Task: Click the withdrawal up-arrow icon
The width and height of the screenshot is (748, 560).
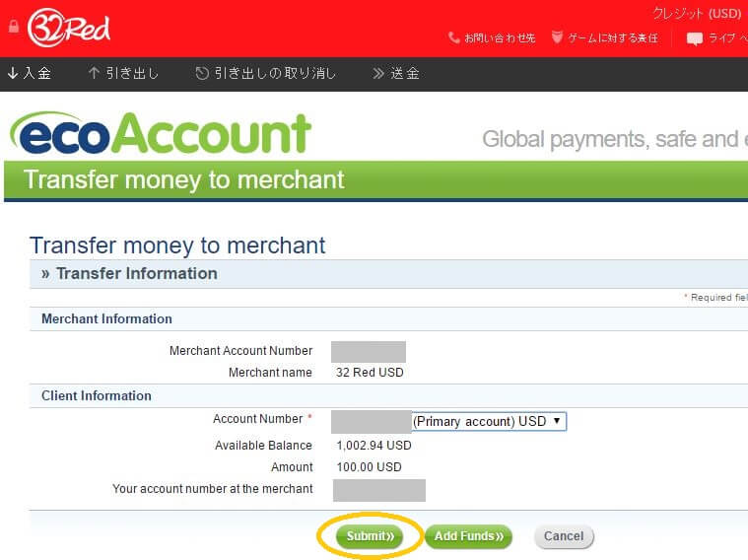Action: [95, 73]
